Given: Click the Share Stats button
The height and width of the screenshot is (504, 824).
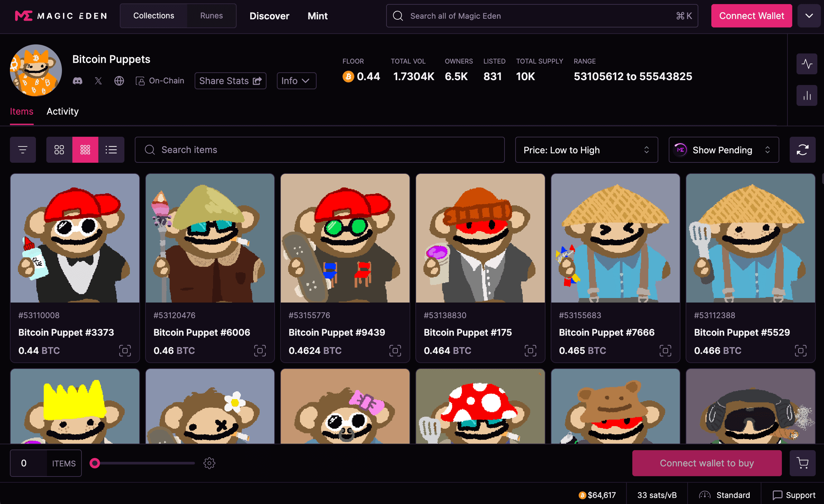Looking at the screenshot, I should click(x=230, y=81).
